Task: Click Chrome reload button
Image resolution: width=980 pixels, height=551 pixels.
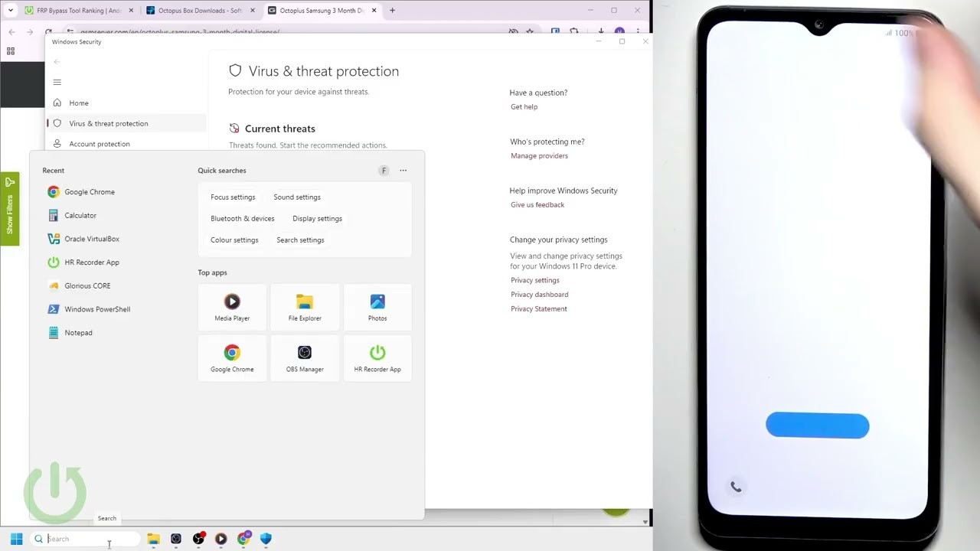Action: tap(48, 32)
